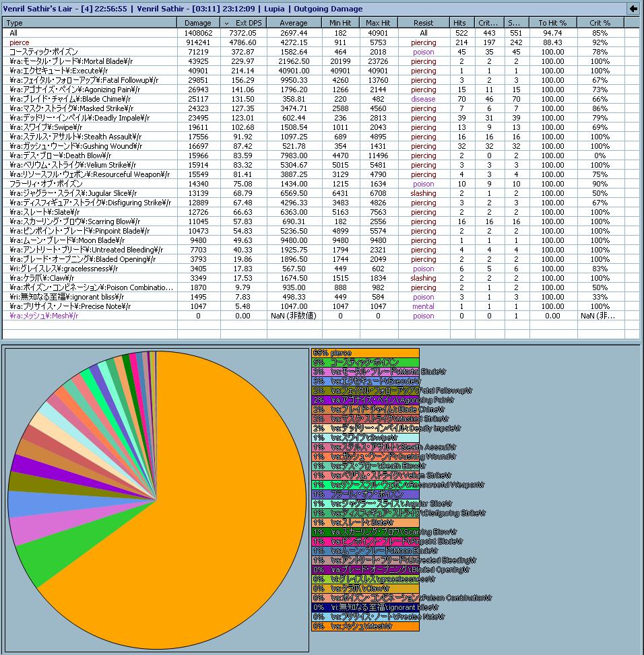
Task: Select the Gushing Wound row
Action: 321,146
